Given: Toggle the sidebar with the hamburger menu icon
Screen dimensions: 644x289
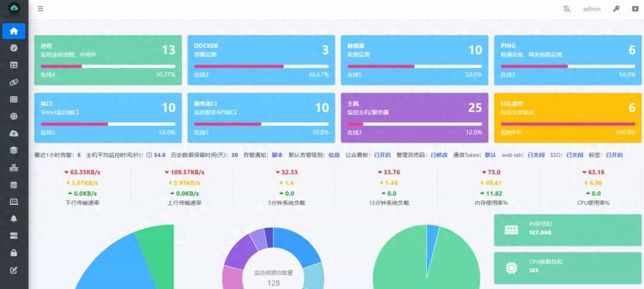Looking at the screenshot, I should (41, 8).
